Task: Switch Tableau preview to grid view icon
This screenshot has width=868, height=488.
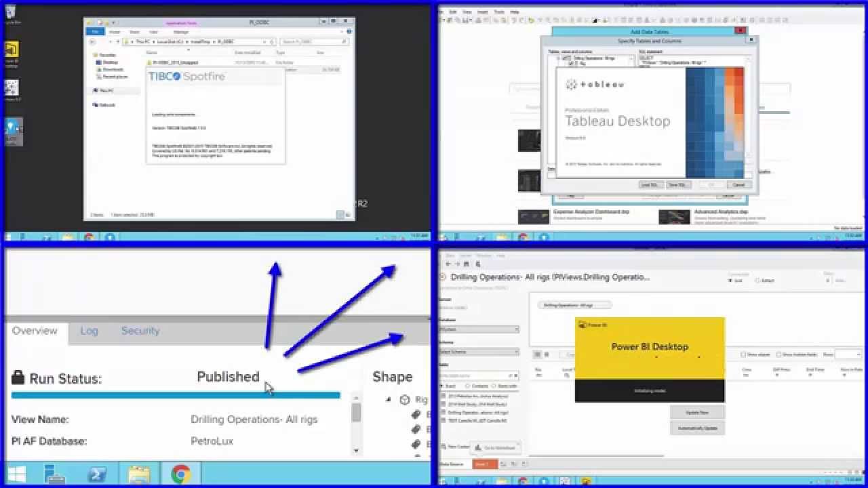Action: click(x=538, y=354)
